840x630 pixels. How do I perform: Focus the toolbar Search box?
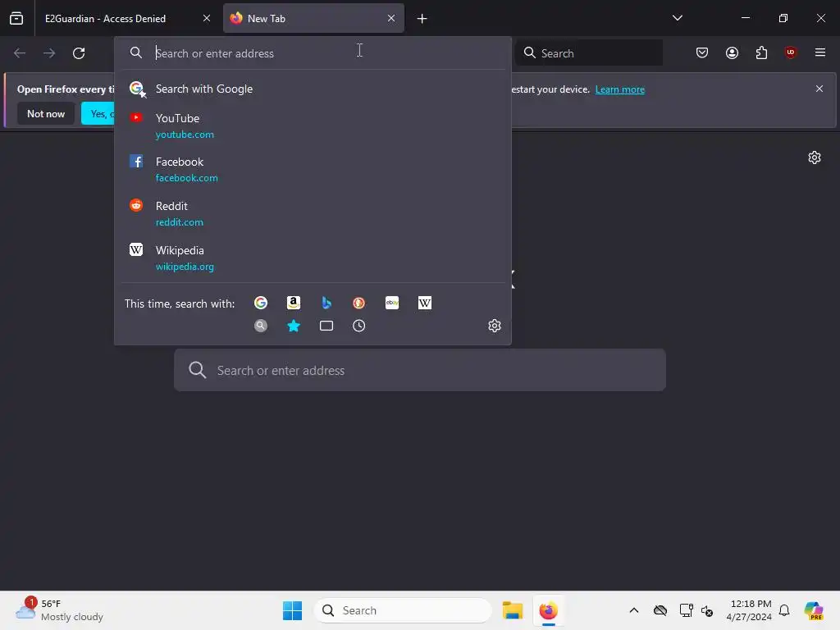point(589,53)
